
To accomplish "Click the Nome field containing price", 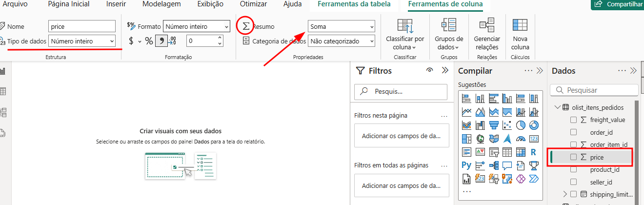I will click(82, 26).
